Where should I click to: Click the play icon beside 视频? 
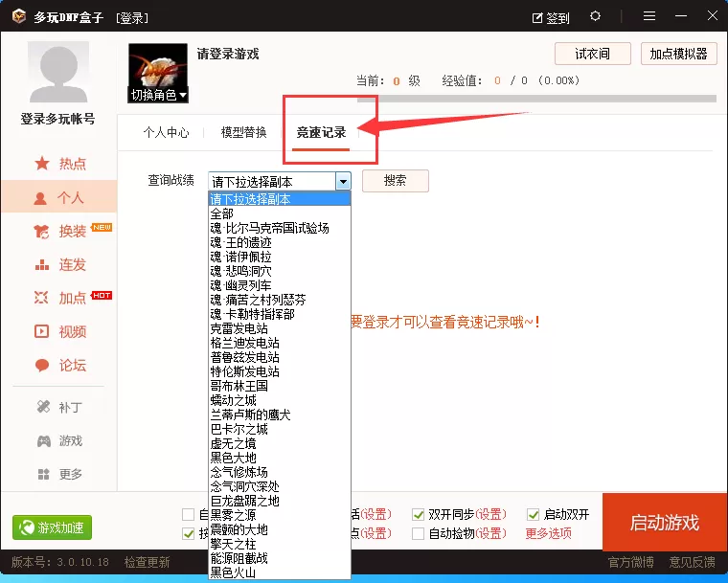click(41, 331)
